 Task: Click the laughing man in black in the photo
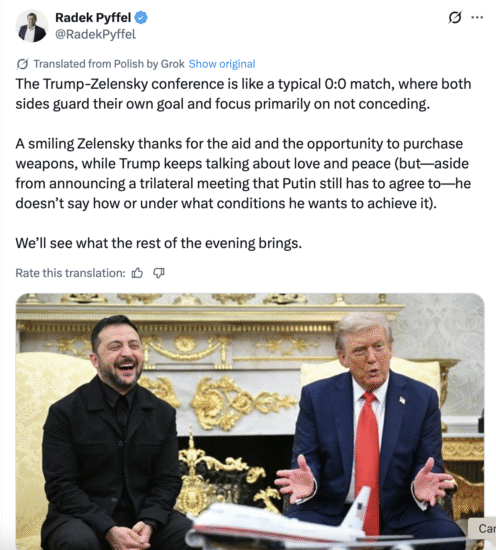(114, 431)
